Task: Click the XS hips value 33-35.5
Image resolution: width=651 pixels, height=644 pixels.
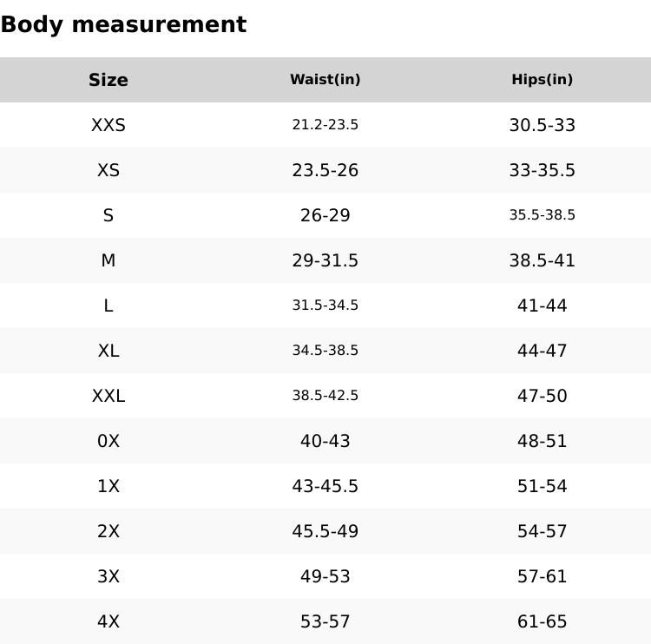Action: [x=542, y=170]
